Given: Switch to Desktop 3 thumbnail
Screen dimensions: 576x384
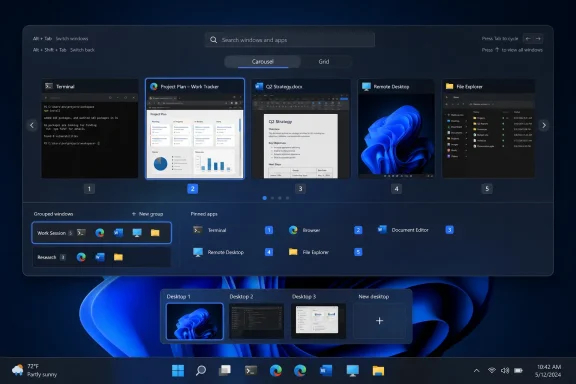Looking at the screenshot, I should coord(318,321).
